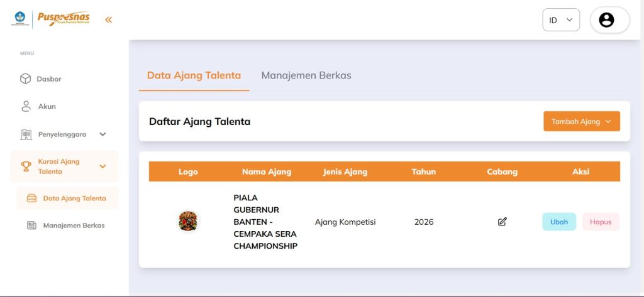Open Data Ajang Talenta in sidebar
The width and height of the screenshot is (644, 297).
click(74, 198)
